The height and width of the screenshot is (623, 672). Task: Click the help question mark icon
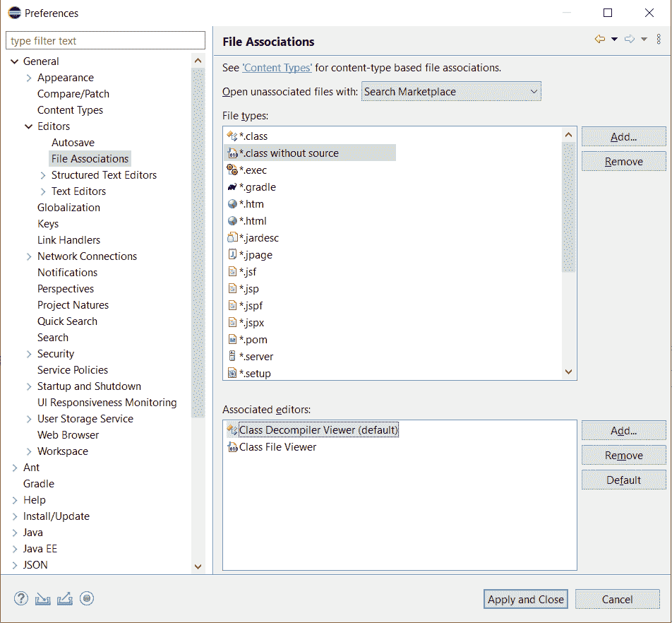20,599
